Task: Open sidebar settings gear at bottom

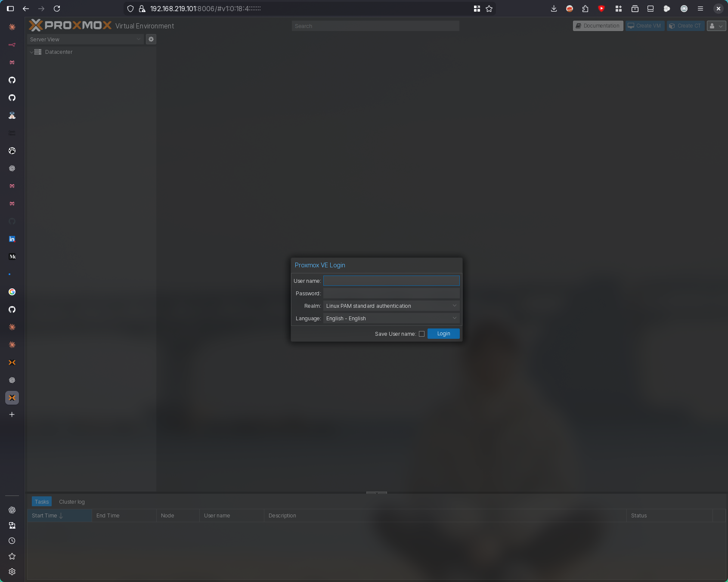Action: (x=12, y=572)
